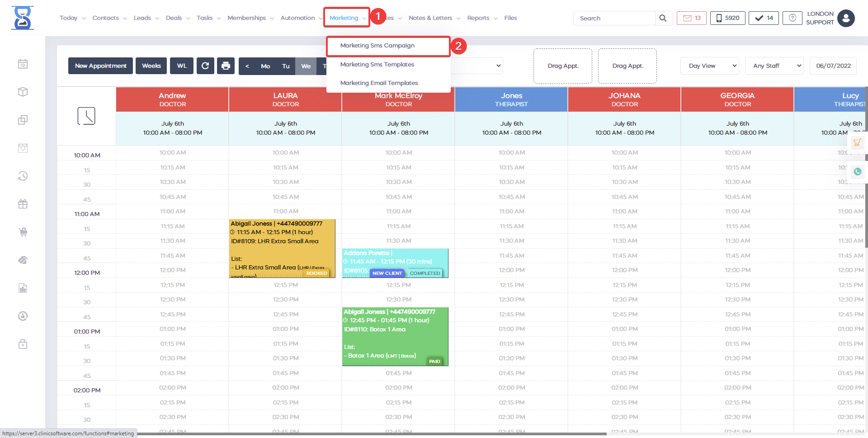Click the date field showing 06/07/2022
Viewport: 868px width, 438px height.
point(833,66)
